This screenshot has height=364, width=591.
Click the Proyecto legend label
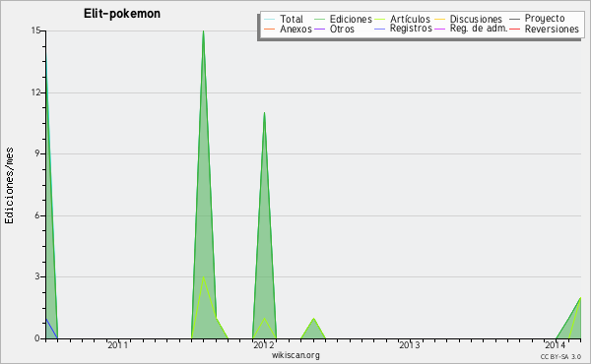(545, 19)
